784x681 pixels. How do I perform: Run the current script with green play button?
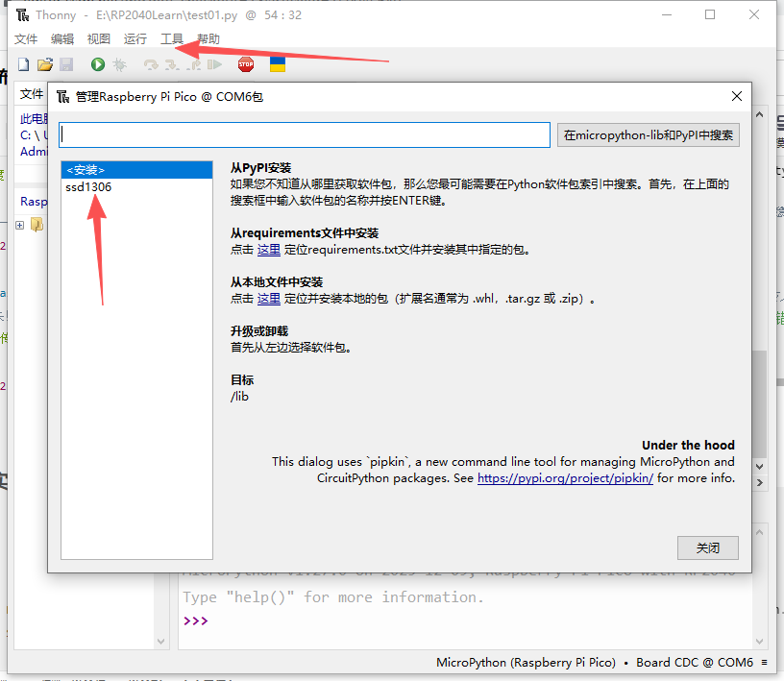click(x=98, y=64)
